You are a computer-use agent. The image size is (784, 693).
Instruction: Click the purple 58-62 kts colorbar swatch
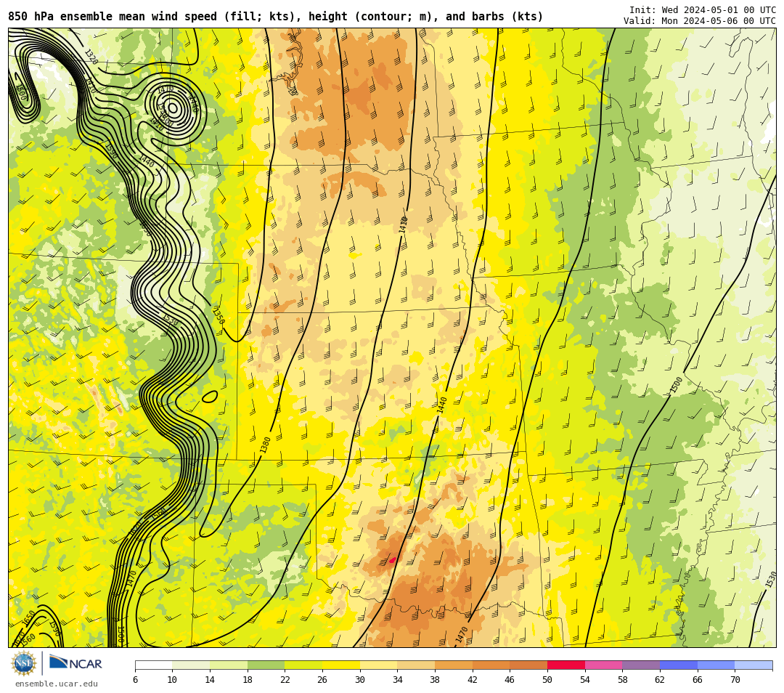click(641, 665)
